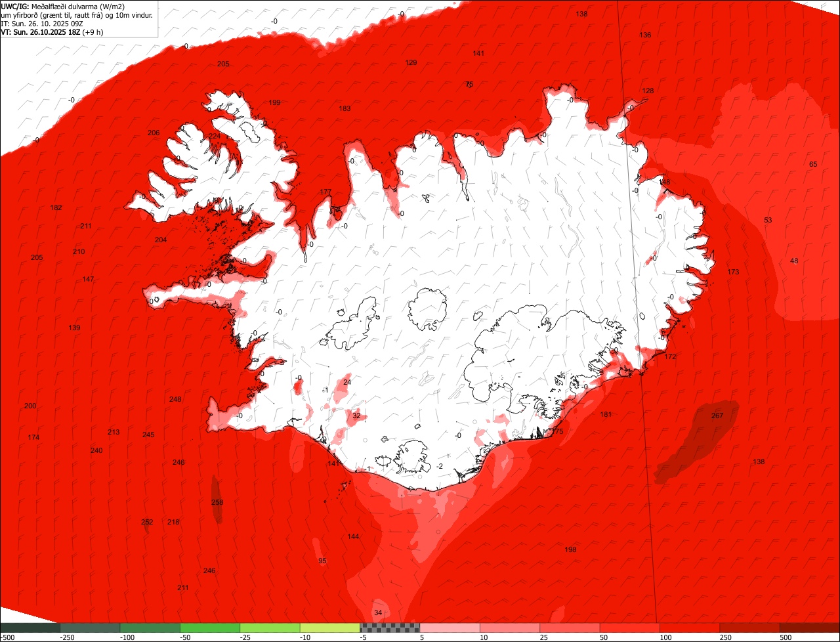Image resolution: width=840 pixels, height=642 pixels.
Task: Click the map value '65' at the east edge
Action: tap(813, 165)
